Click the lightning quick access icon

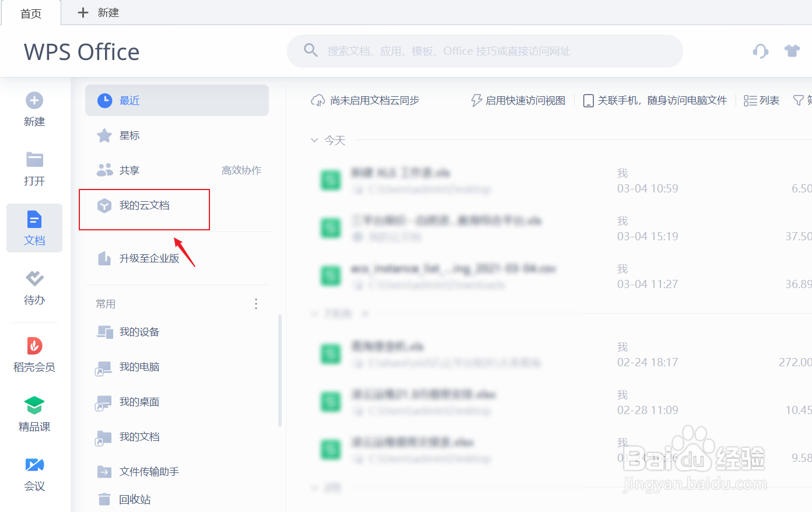477,100
